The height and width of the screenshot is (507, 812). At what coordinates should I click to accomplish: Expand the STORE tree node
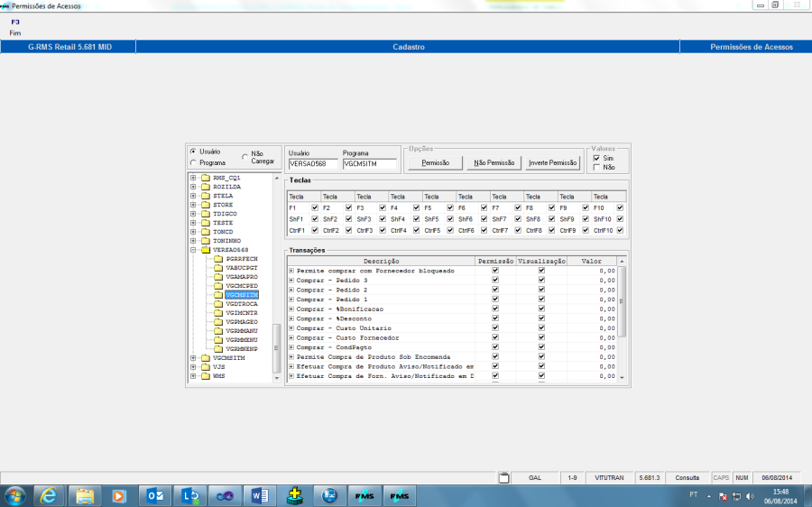pos(193,205)
